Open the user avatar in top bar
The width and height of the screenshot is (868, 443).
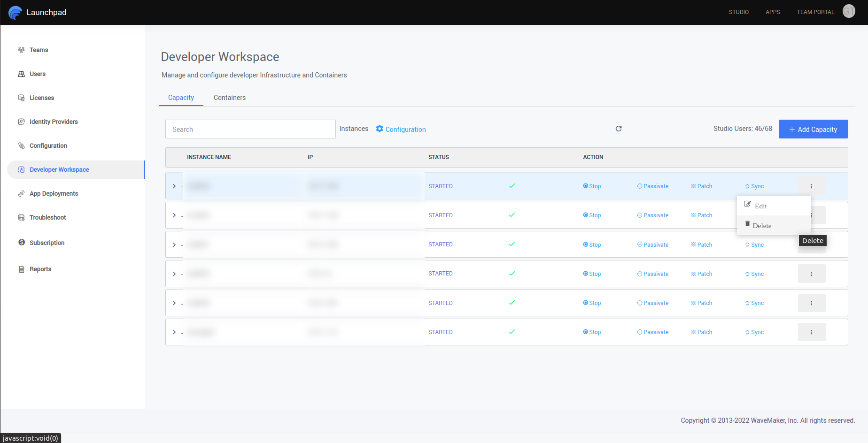[x=849, y=11]
